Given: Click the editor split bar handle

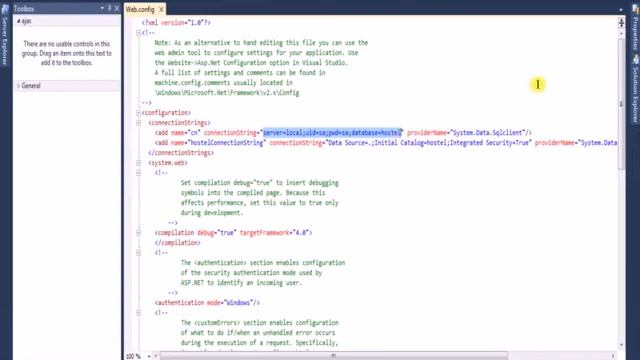Looking at the screenshot, I should [x=621, y=22].
